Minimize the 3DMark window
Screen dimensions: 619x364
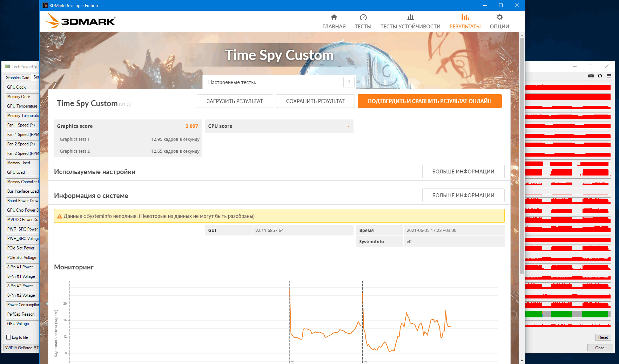[485, 5]
